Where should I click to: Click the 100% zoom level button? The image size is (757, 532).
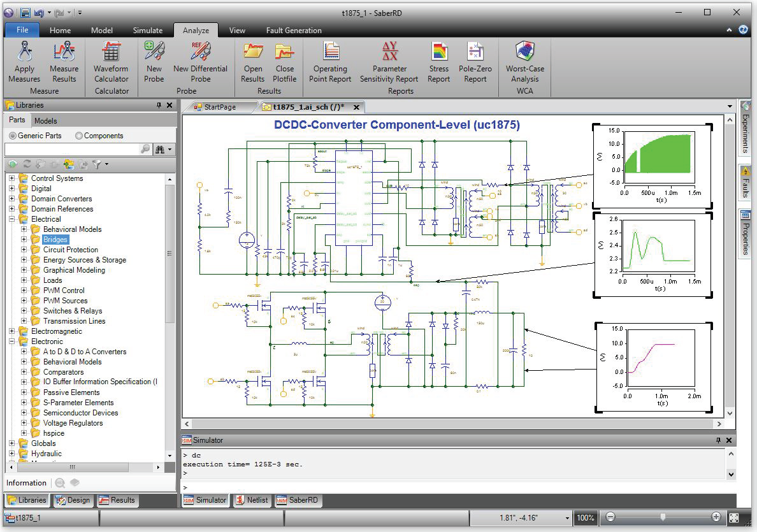[586, 518]
